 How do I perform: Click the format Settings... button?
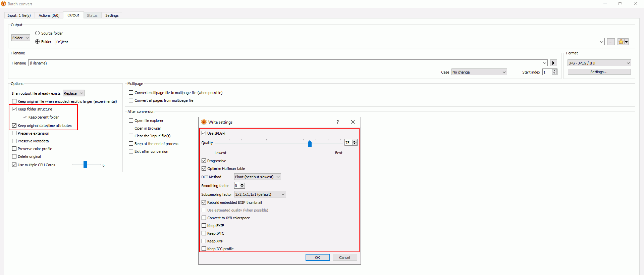coord(599,72)
